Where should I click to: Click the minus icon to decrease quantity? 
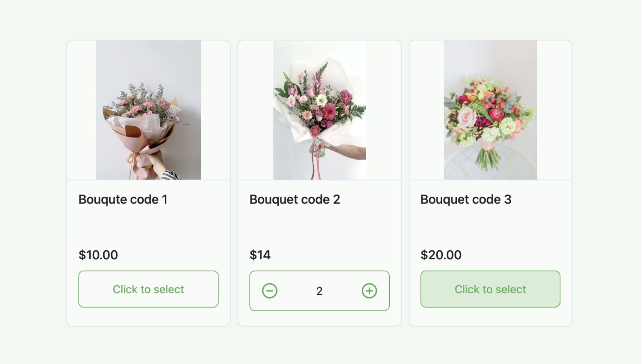(x=270, y=290)
